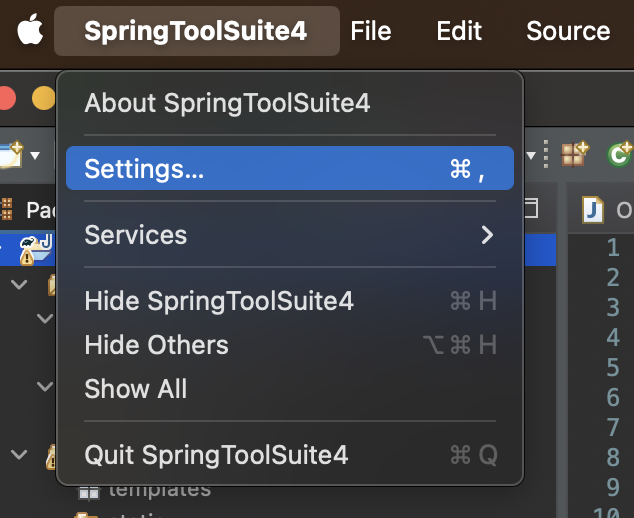The image size is (634, 518).
Task: Click the New wizard toolbar icon
Action: (12, 154)
